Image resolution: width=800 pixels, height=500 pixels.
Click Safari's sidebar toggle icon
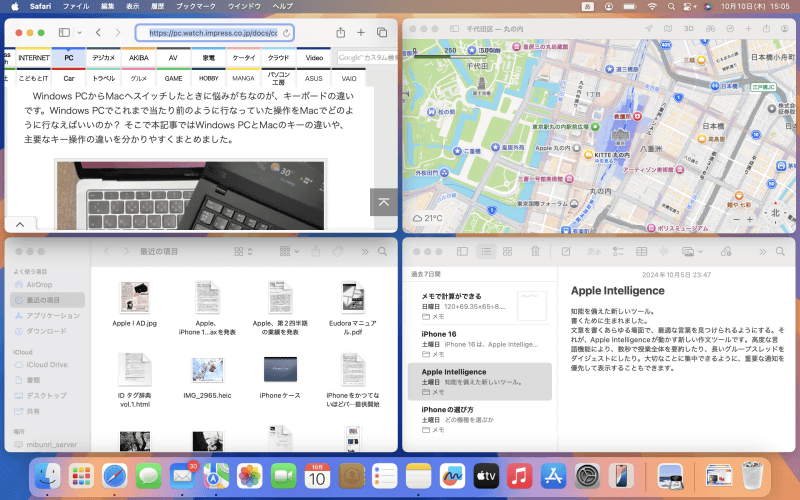[x=64, y=33]
